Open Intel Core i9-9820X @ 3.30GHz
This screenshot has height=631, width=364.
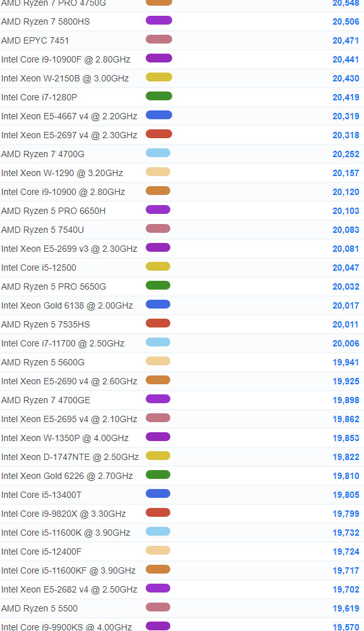coord(63,514)
